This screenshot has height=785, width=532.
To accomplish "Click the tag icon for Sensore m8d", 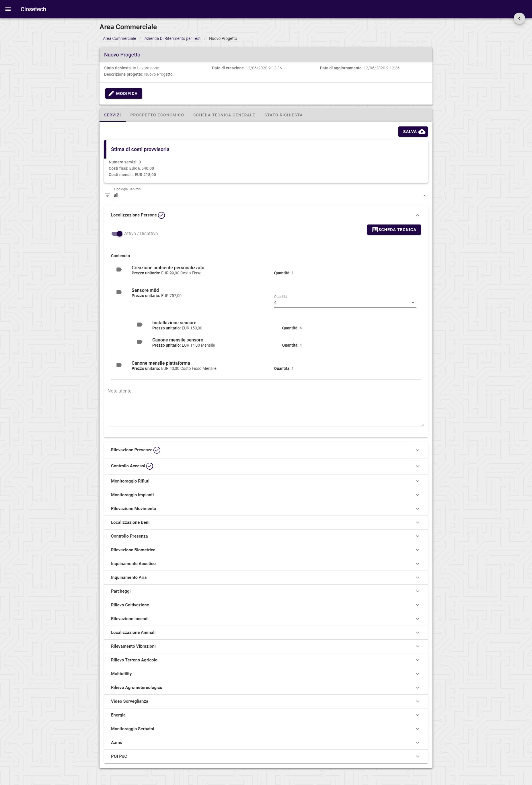I will coord(119,292).
